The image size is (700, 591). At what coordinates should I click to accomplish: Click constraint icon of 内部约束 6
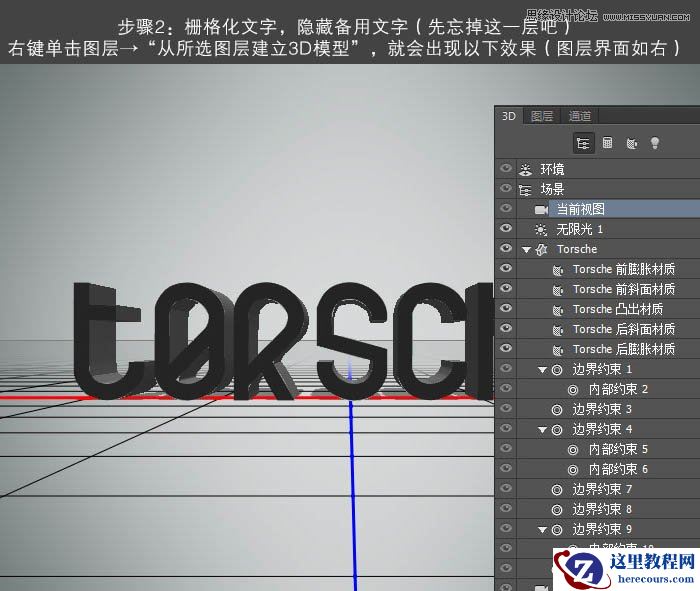pyautogui.click(x=573, y=470)
